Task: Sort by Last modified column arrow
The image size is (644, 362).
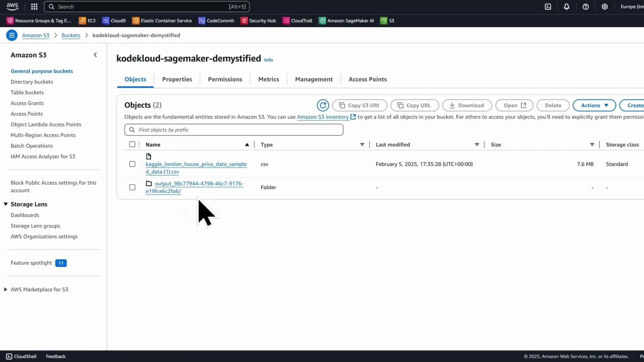Action: 477,145
